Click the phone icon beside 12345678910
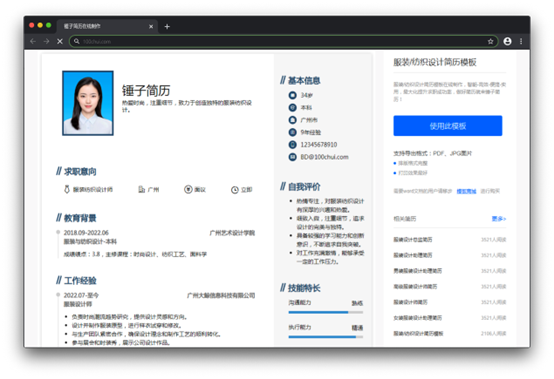Image resolution: width=554 pixels, height=379 pixels. [293, 144]
